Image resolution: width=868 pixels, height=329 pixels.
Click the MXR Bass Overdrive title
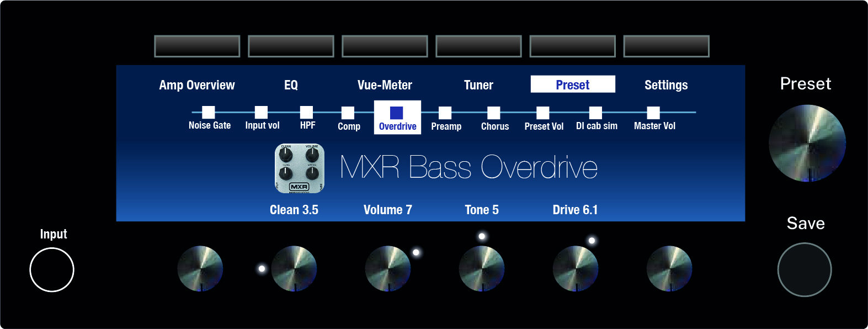tap(468, 167)
